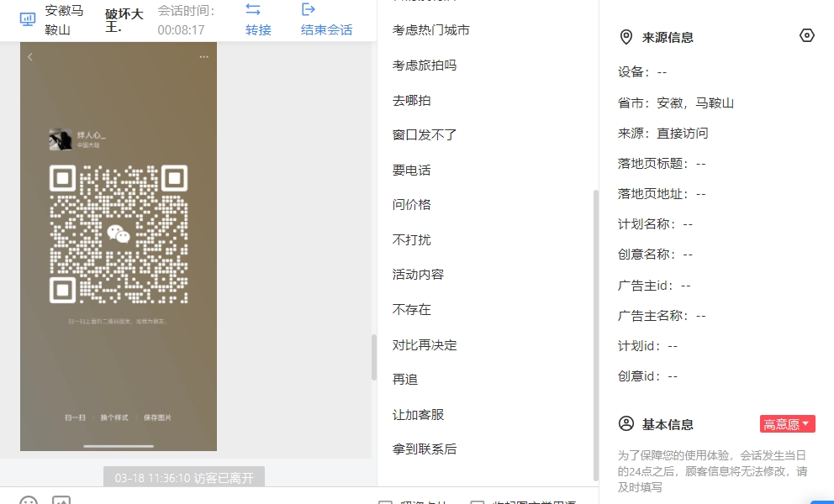
Task: Open the QR code image in chat
Action: pos(119,247)
